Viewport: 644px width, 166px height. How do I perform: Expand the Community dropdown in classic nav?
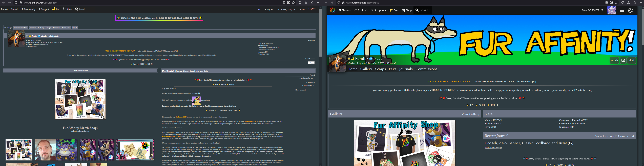(x=29, y=9)
